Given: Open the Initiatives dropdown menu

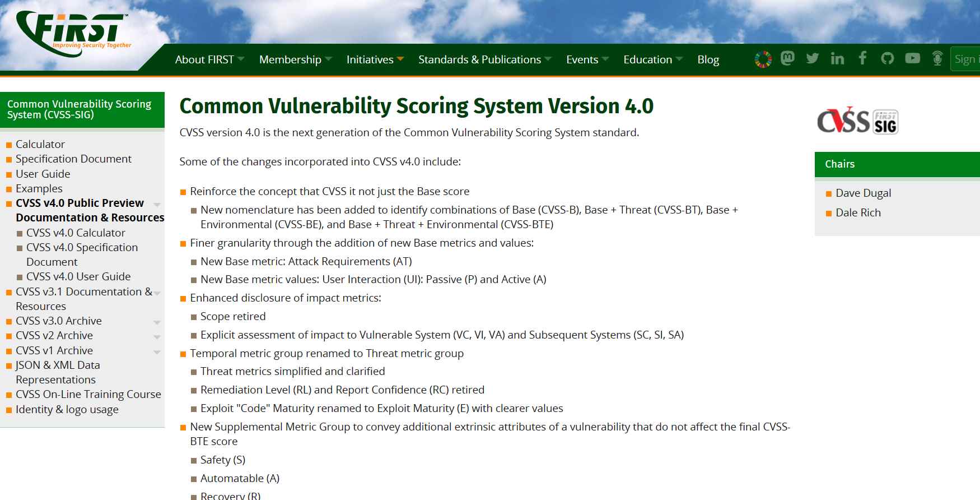Looking at the screenshot, I should pyautogui.click(x=375, y=59).
